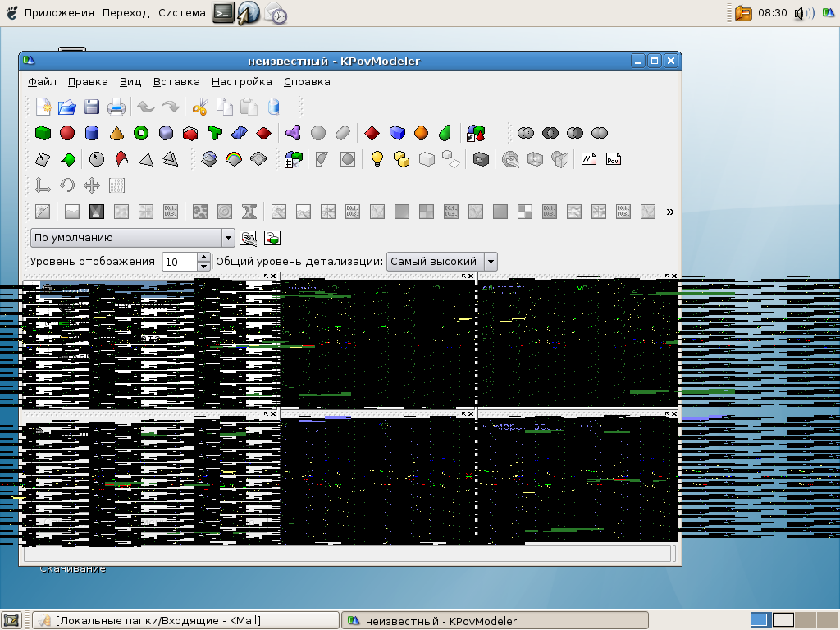Viewport: 840px width, 630px height.
Task: Click the scissors Cut icon
Action: [199, 107]
